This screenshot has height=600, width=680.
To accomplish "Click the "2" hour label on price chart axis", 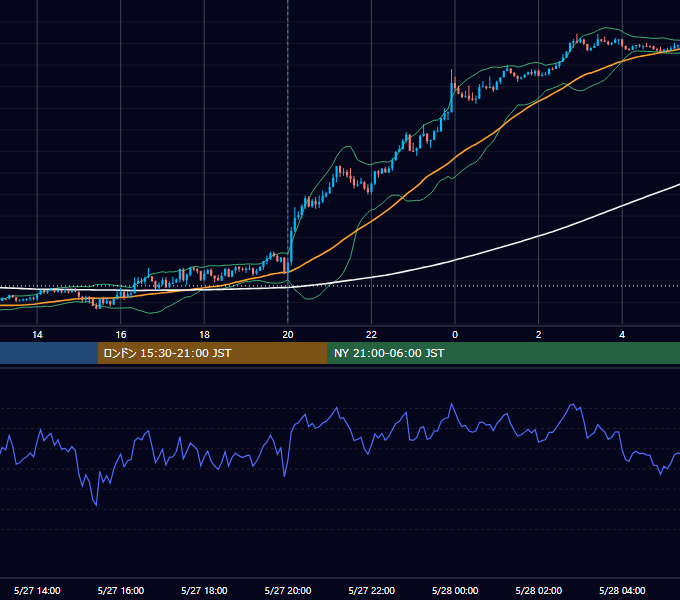I will [x=539, y=335].
